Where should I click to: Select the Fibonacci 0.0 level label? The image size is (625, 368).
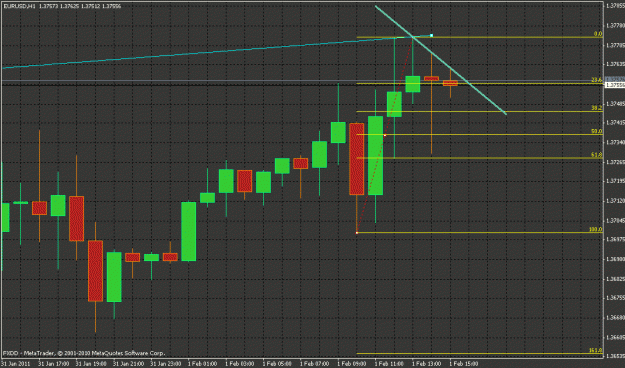coord(597,34)
